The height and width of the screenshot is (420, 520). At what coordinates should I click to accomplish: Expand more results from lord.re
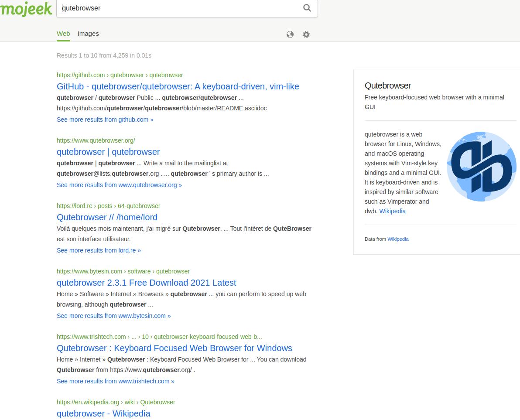click(99, 250)
